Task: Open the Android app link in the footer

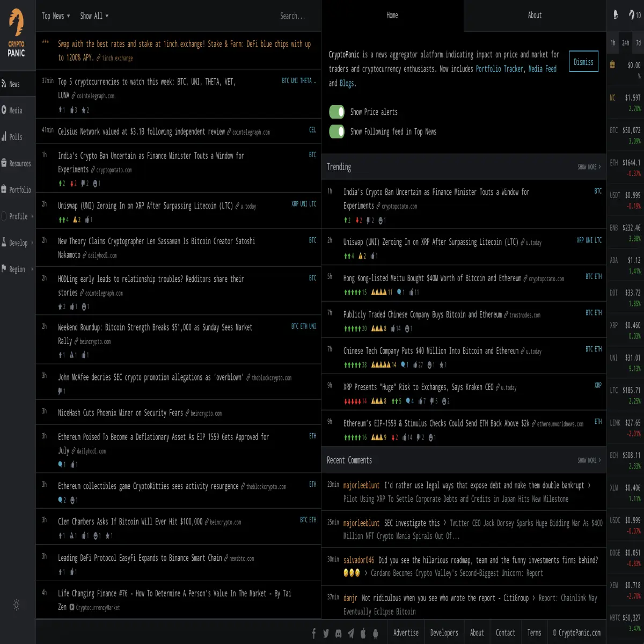Action: coord(375,633)
